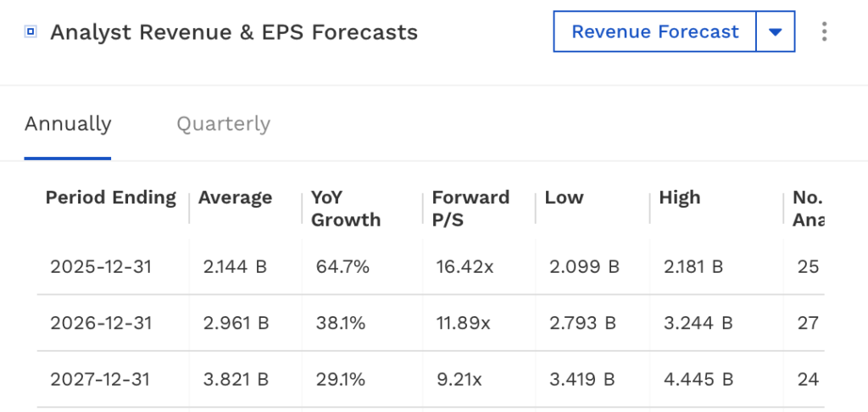Image resolution: width=868 pixels, height=412 pixels.
Task: Click the Period Ending column header
Action: pos(110,198)
